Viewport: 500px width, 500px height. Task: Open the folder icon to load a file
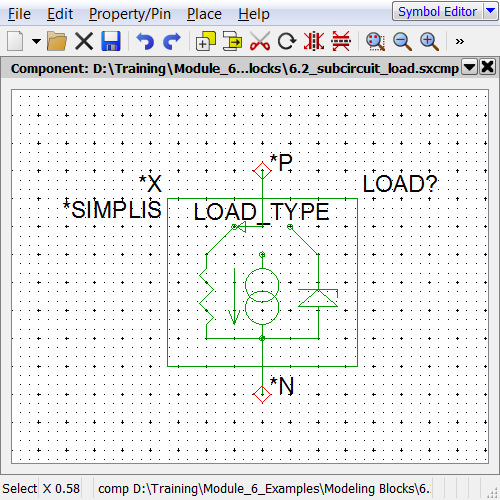pyautogui.click(x=57, y=41)
